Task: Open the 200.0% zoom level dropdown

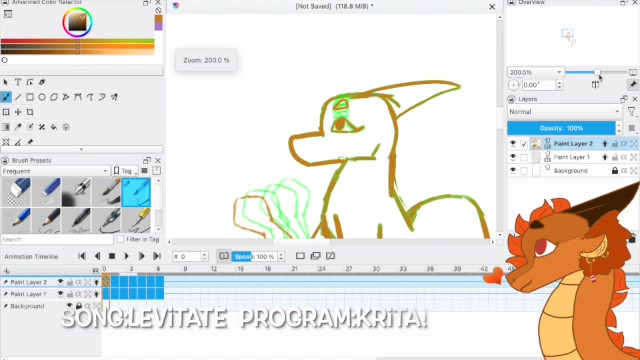Action: (x=536, y=72)
